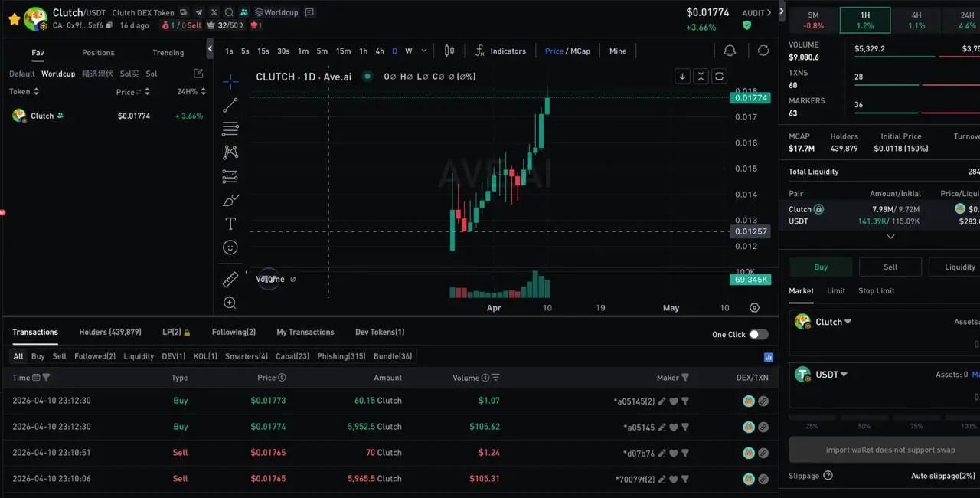Select the Text annotation tool
The image size is (980, 498).
(230, 224)
